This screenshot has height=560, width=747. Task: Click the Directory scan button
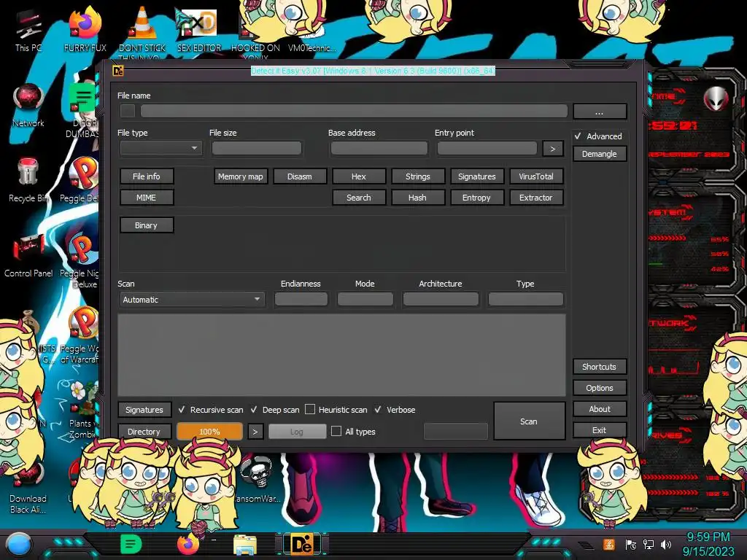144,432
